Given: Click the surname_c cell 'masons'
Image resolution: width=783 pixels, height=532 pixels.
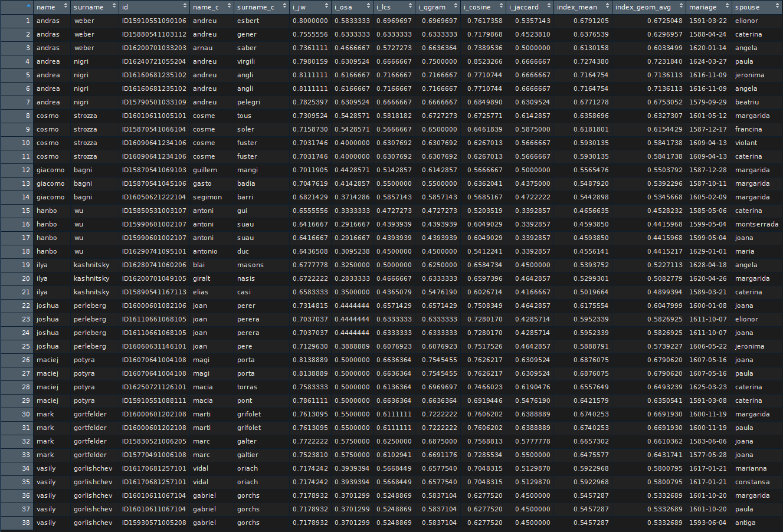Looking at the screenshot, I should (x=250, y=265).
